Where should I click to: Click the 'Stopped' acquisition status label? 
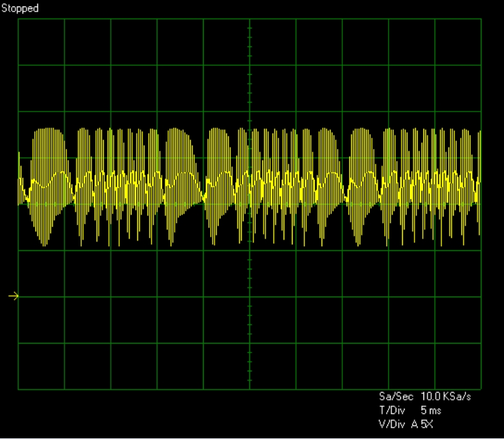(x=20, y=8)
